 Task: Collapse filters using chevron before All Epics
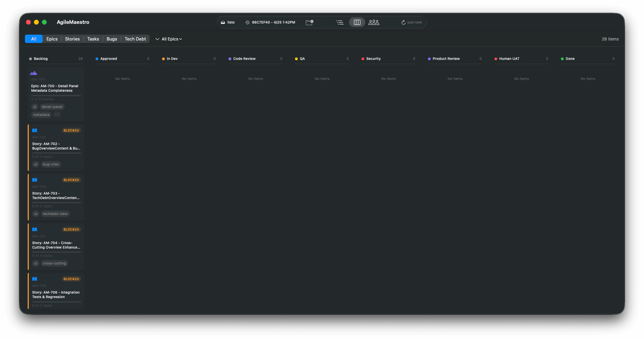click(x=157, y=39)
